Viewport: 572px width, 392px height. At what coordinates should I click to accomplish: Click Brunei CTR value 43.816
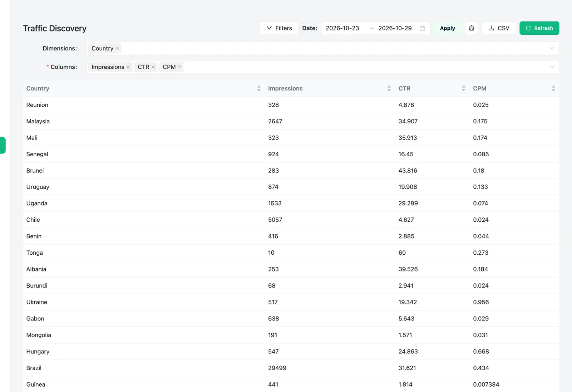click(x=408, y=171)
